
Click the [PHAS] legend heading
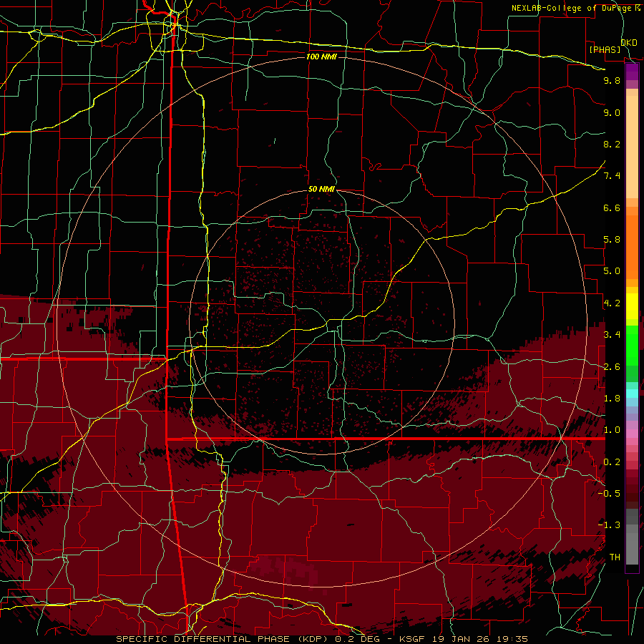[605, 49]
